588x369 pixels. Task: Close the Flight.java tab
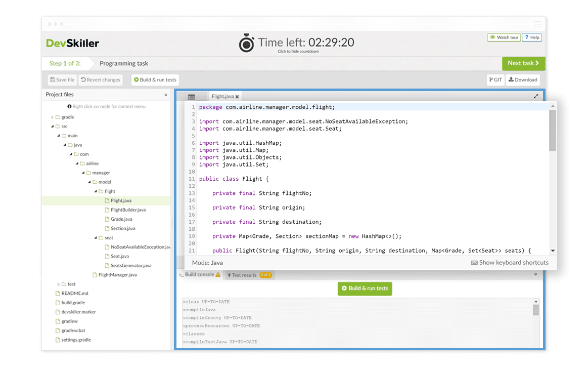pos(238,97)
